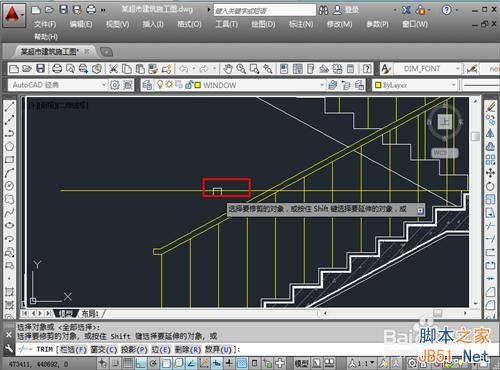Open the 文件(F) menu
The width and height of the screenshot is (500, 370).
point(45,24)
